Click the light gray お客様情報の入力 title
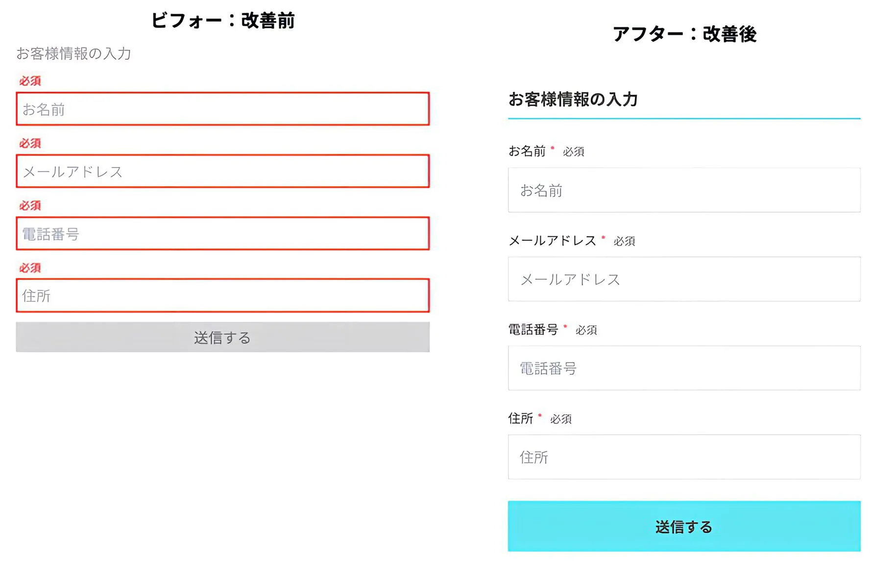The width and height of the screenshot is (896, 588). tap(73, 53)
